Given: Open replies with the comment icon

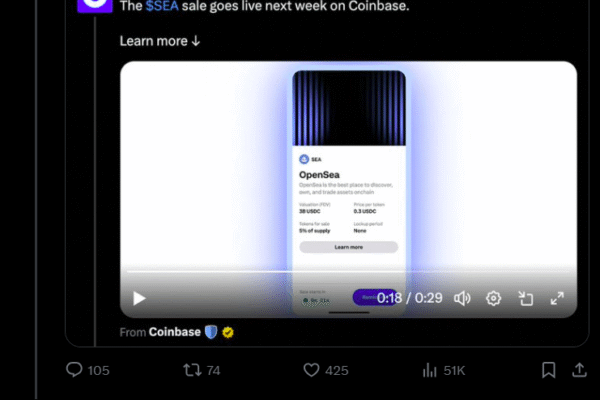Looking at the screenshot, I should click(74, 370).
